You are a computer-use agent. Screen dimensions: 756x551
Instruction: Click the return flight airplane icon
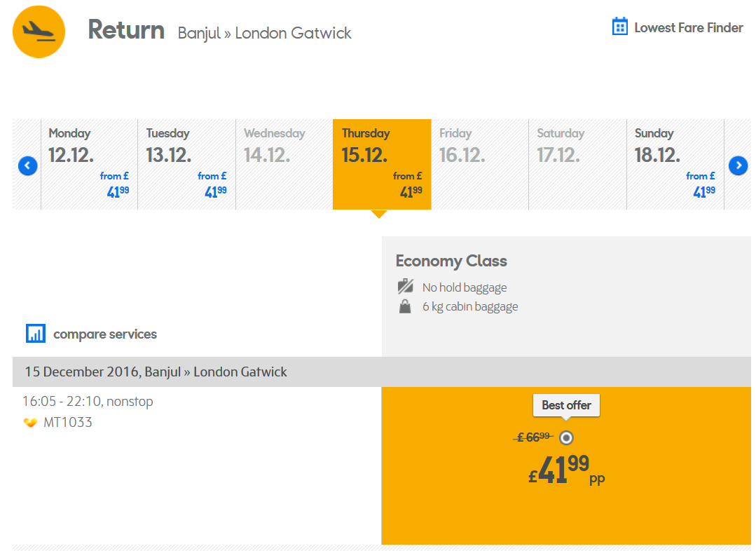point(39,32)
